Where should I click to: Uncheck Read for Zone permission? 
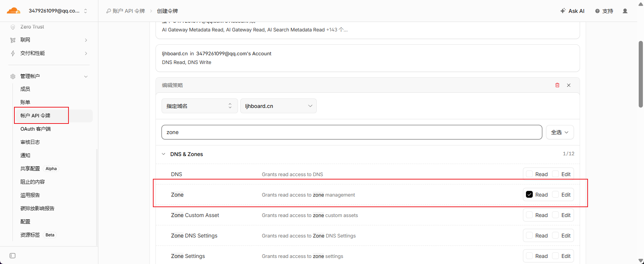529,195
